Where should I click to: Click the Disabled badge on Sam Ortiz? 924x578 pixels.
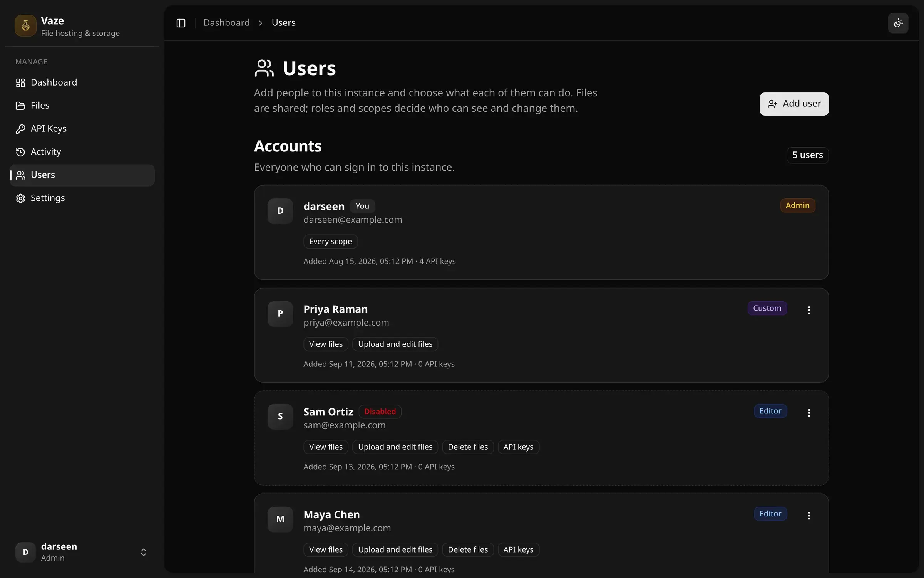(380, 412)
